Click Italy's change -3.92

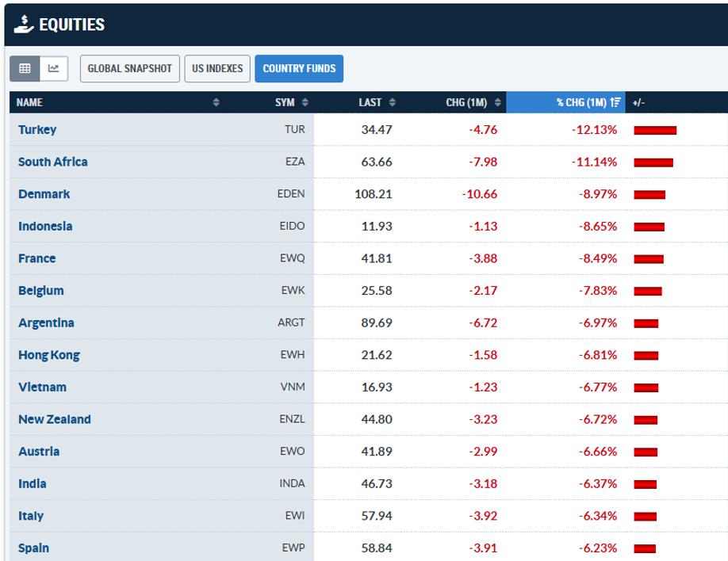(x=483, y=516)
